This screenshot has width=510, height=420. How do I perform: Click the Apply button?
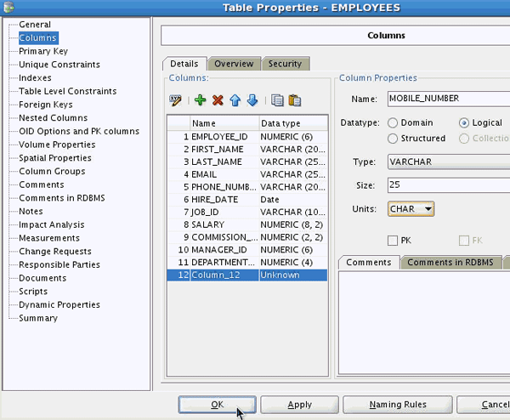pos(299,405)
